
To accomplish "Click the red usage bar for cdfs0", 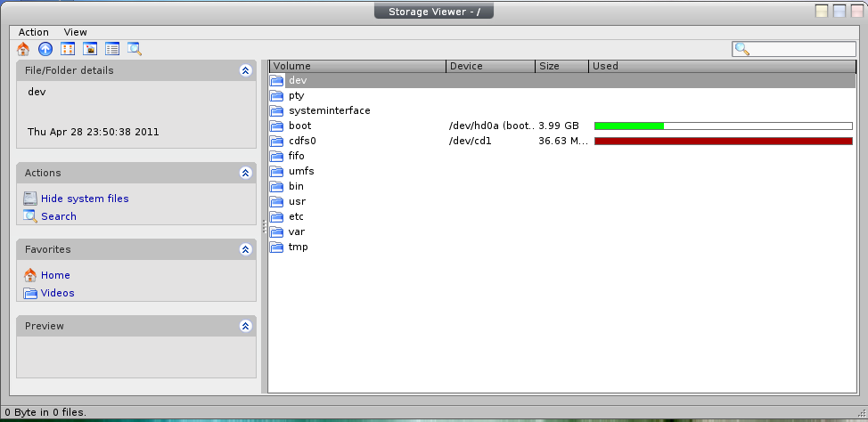I will 724,141.
